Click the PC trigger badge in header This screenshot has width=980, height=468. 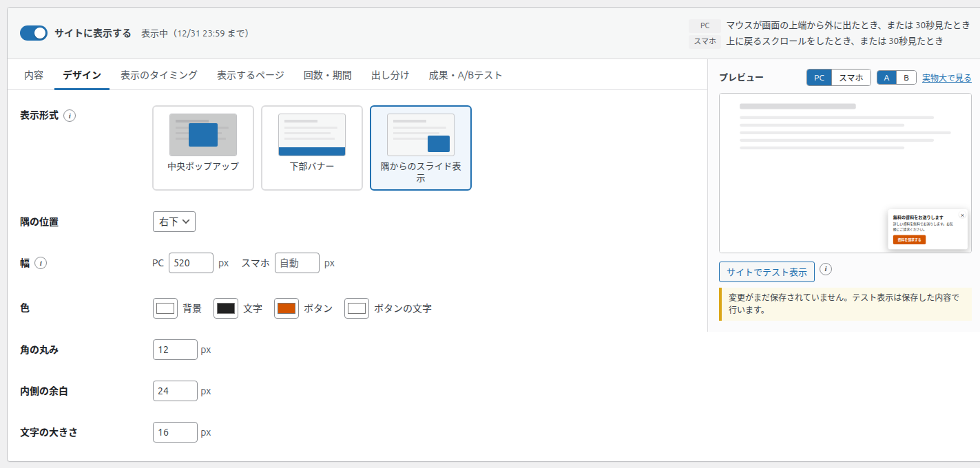click(705, 25)
